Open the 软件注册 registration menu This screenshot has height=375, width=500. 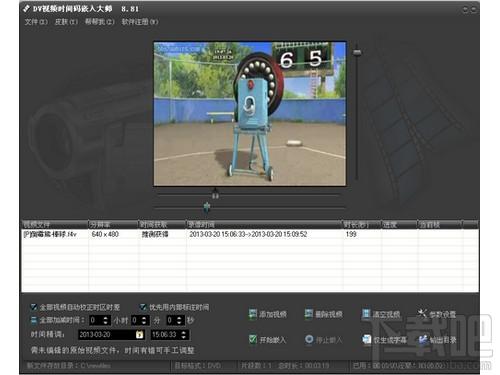(x=140, y=22)
